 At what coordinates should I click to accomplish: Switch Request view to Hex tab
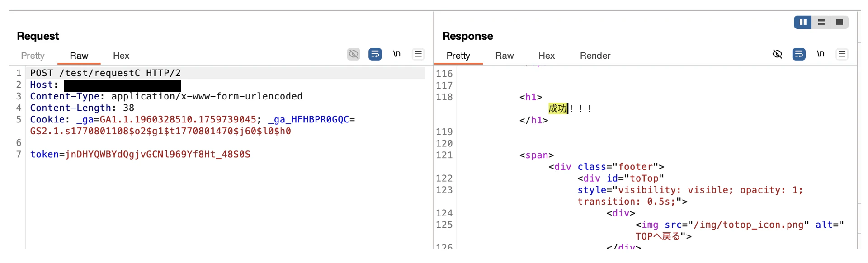121,56
